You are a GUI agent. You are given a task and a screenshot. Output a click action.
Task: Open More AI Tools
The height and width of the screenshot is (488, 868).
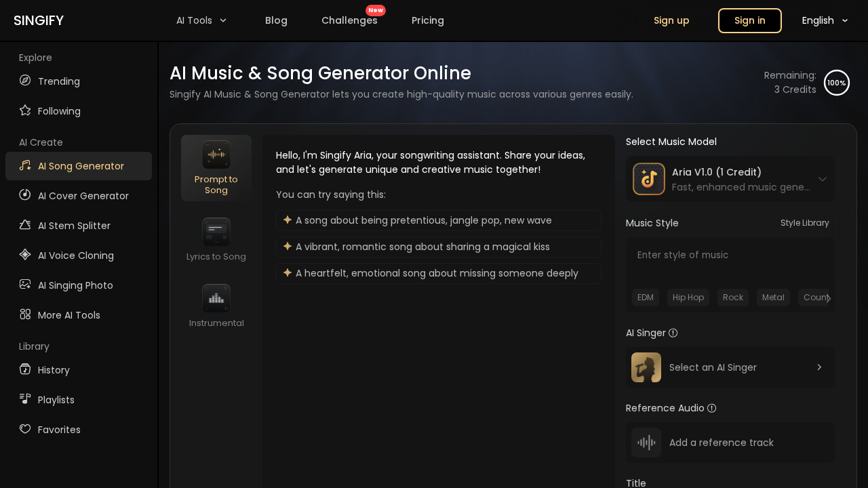[x=68, y=315]
